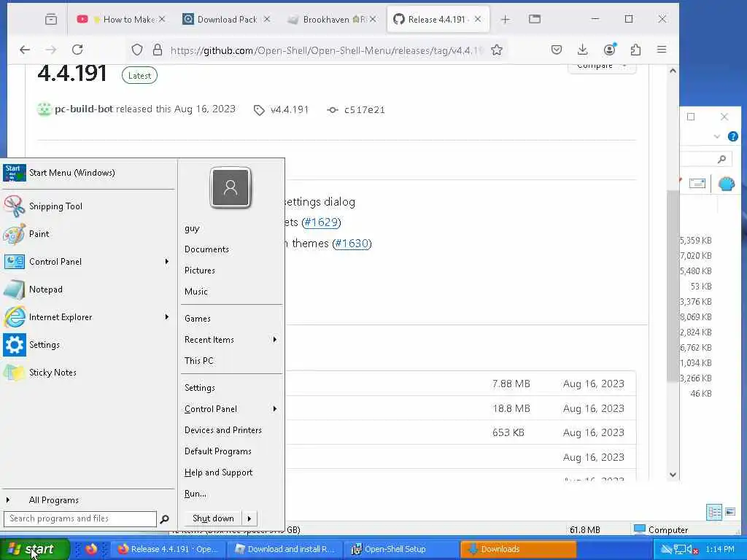Expand Recent Items submenu

275,340
